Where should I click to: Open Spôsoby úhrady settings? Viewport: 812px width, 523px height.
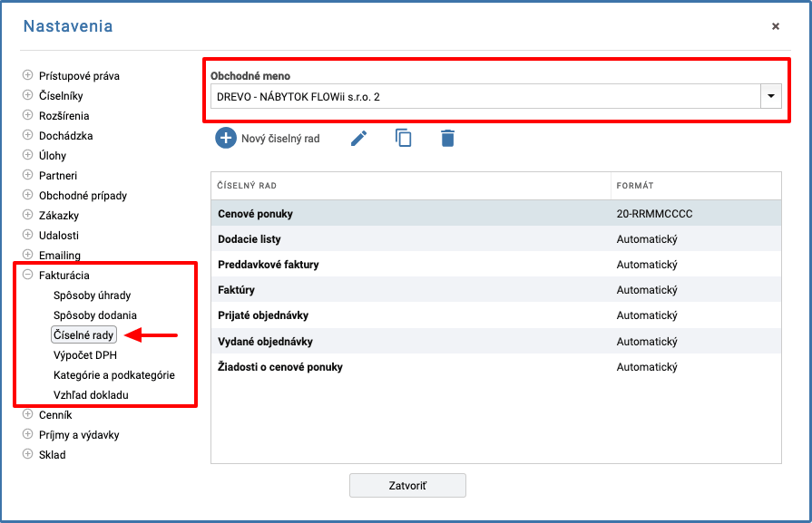pyautogui.click(x=93, y=295)
